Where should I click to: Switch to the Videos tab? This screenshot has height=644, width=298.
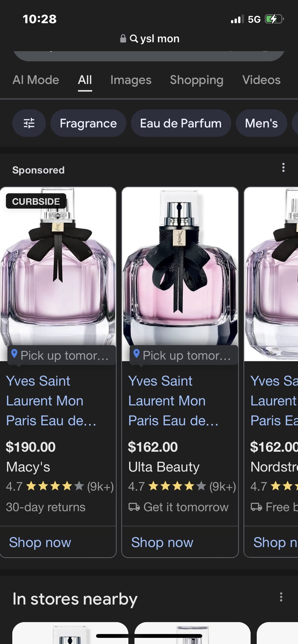(261, 80)
